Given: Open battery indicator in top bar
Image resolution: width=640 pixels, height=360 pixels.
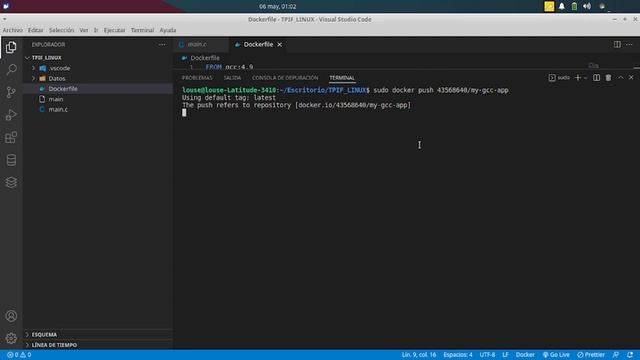Looking at the screenshot, I should [x=574, y=6].
